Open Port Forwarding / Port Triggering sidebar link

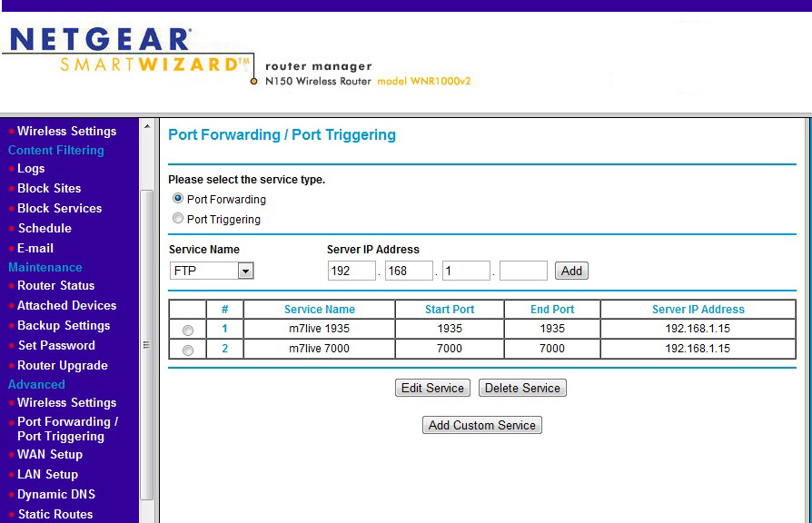tap(68, 429)
